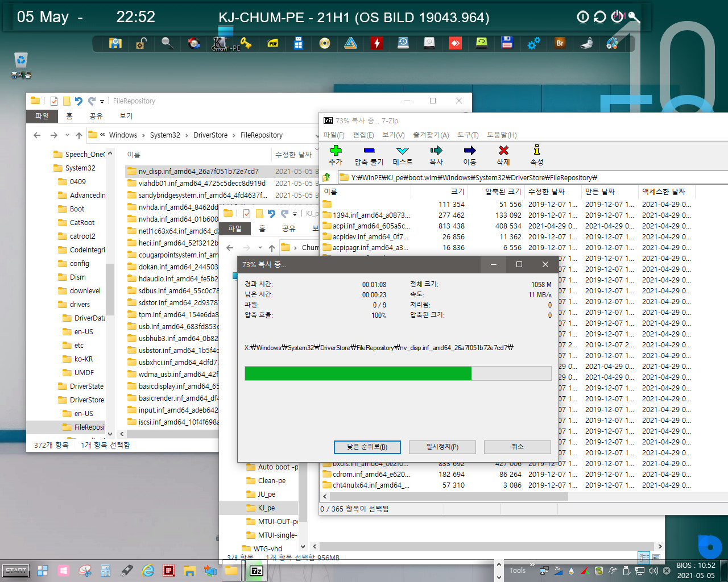Click the 7-Zip Extract (압축 풀기) toolbar icon
Screen dimensions: 728x582
pos(369,151)
